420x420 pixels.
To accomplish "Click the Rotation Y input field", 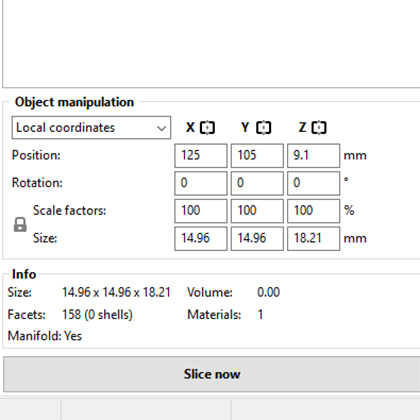I will [257, 183].
